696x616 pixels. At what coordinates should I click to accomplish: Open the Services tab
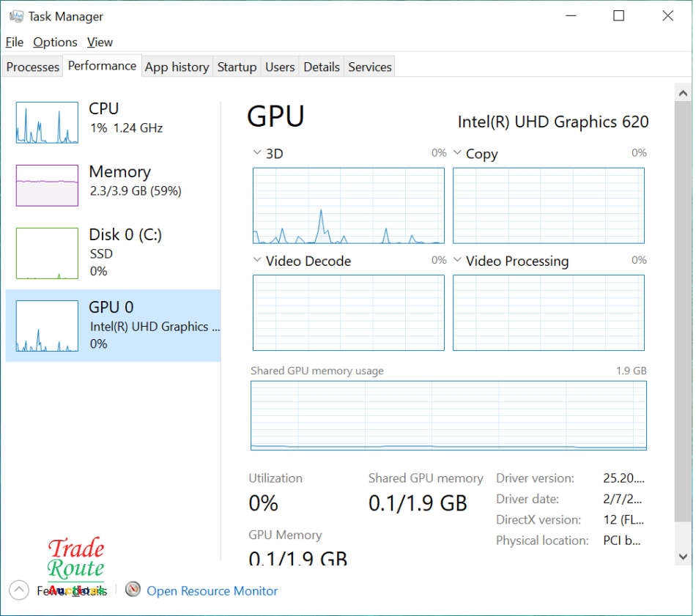coord(369,67)
